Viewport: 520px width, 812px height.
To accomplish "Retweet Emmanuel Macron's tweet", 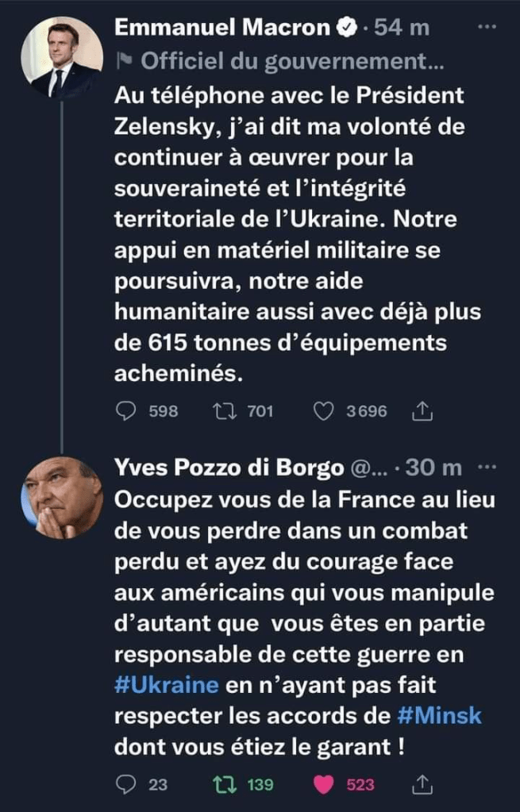I will (x=225, y=410).
